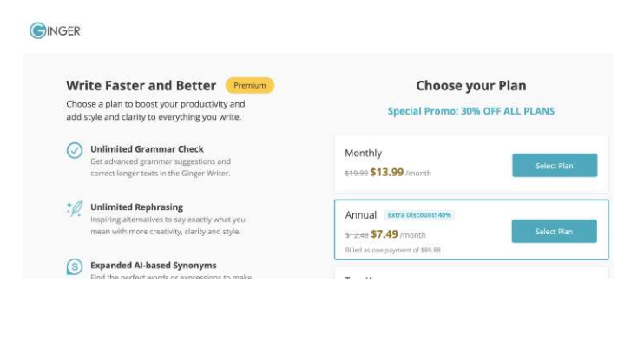Viewport: 644px width, 341px height.
Task: Click the Unlimited Grammar Check heading
Action: tap(147, 149)
